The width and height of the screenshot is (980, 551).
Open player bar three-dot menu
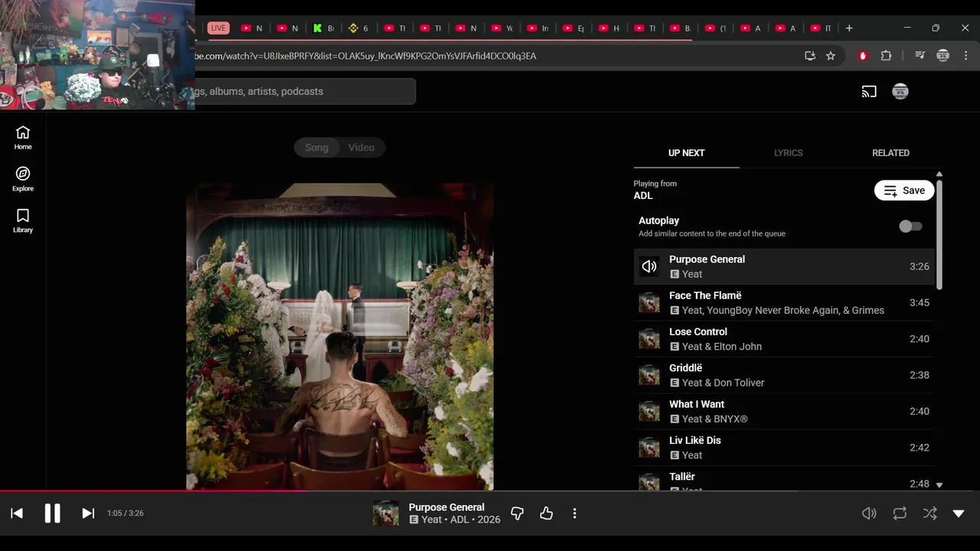[x=574, y=514]
